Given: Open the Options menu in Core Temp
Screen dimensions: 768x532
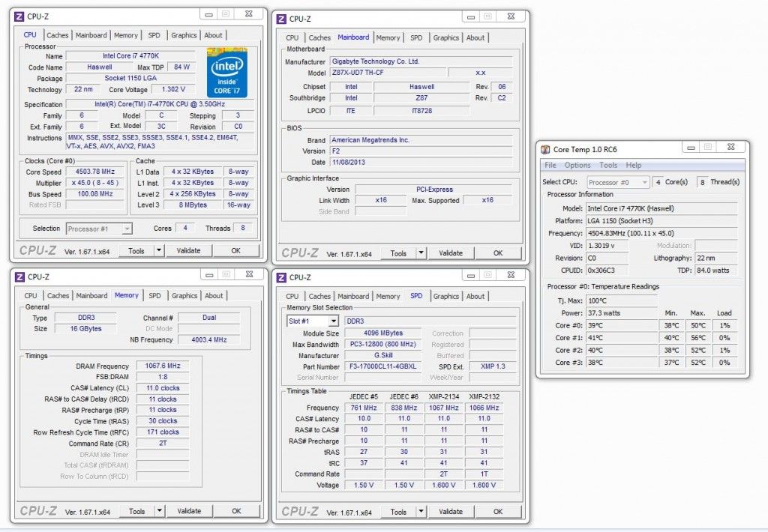Looking at the screenshot, I should 577,165.
